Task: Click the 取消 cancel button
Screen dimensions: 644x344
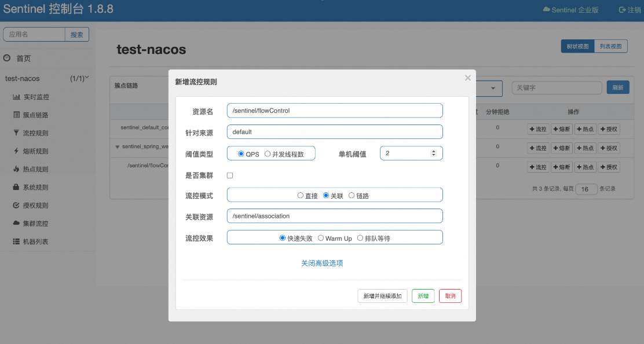Action: 450,296
